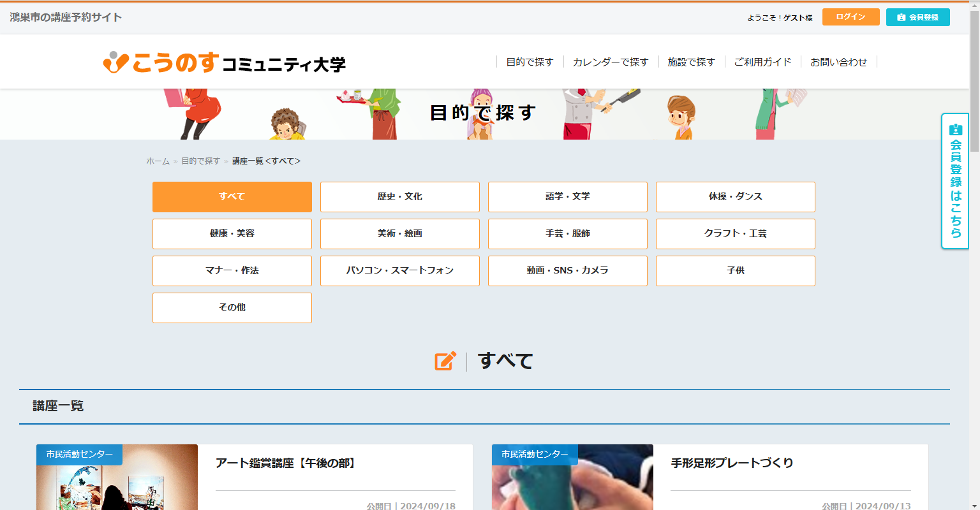The width and height of the screenshot is (980, 510).
Task: Open the ご利用ガイド menu link
Action: (762, 62)
